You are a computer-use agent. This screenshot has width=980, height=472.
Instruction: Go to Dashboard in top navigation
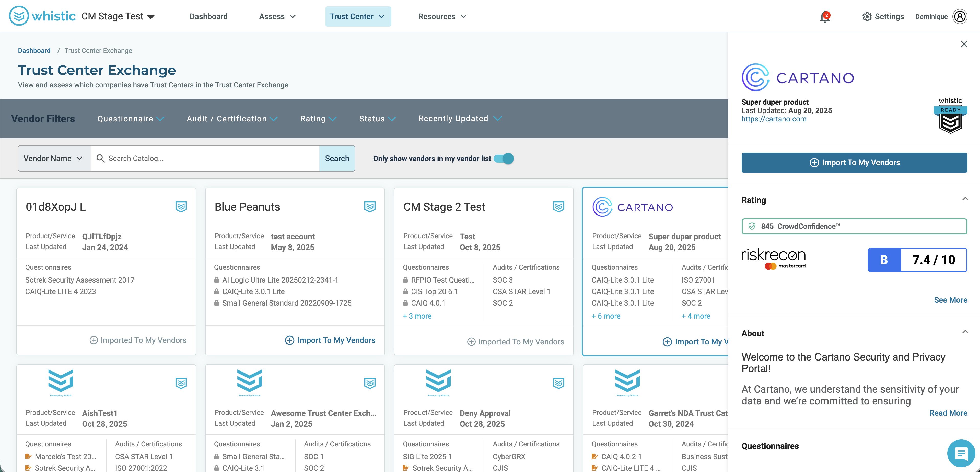208,16
